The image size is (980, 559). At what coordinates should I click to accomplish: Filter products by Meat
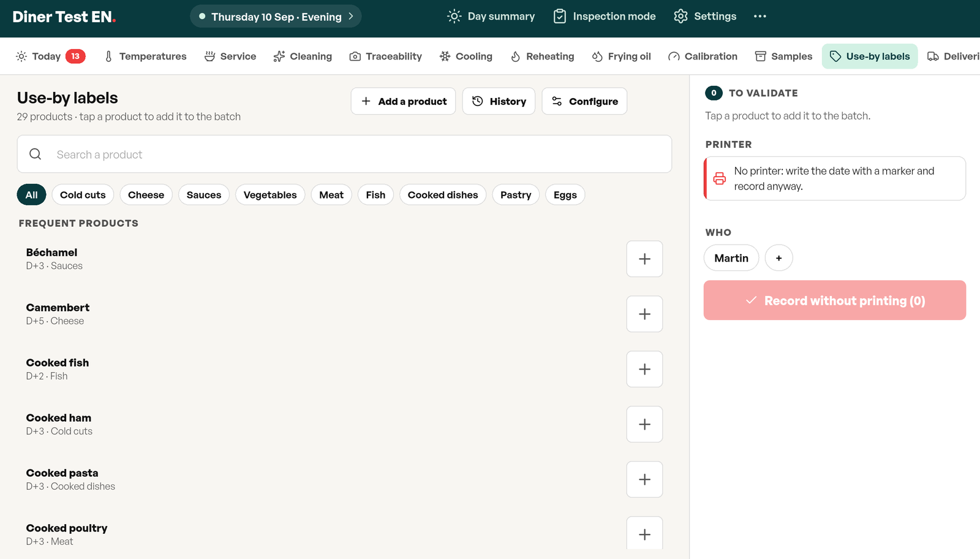331,195
